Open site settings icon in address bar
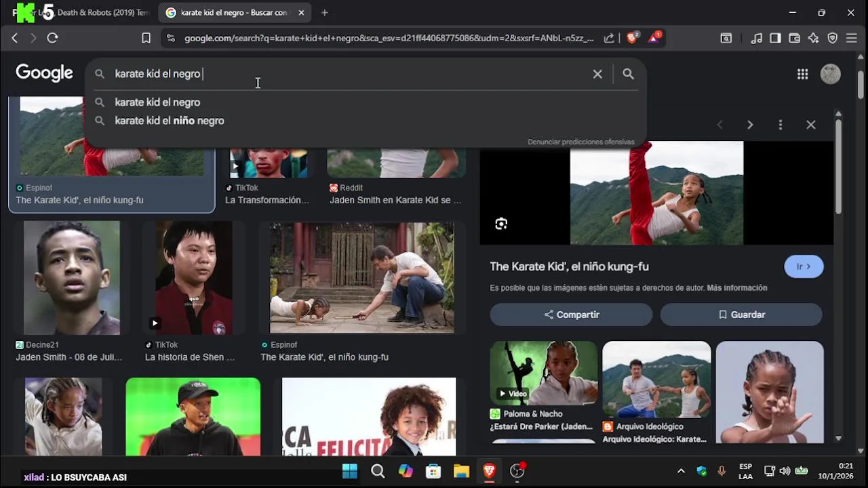868x488 pixels. pos(170,39)
